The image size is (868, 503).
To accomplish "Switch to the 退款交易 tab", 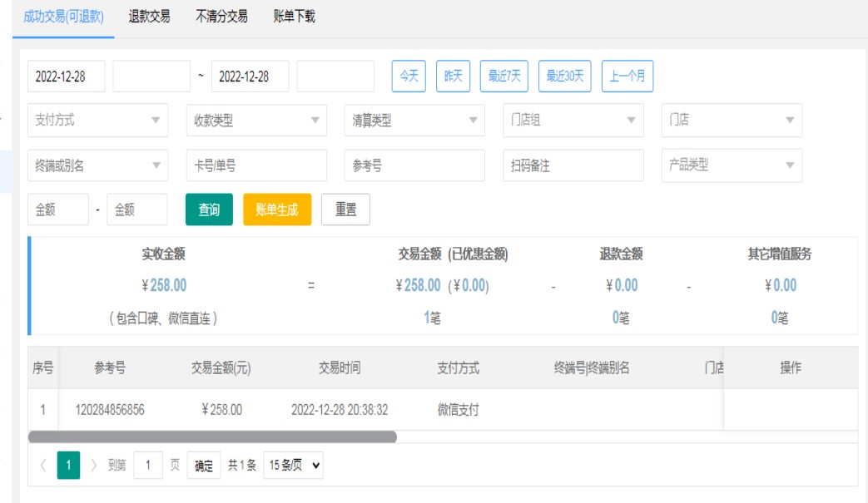I will pos(150,17).
